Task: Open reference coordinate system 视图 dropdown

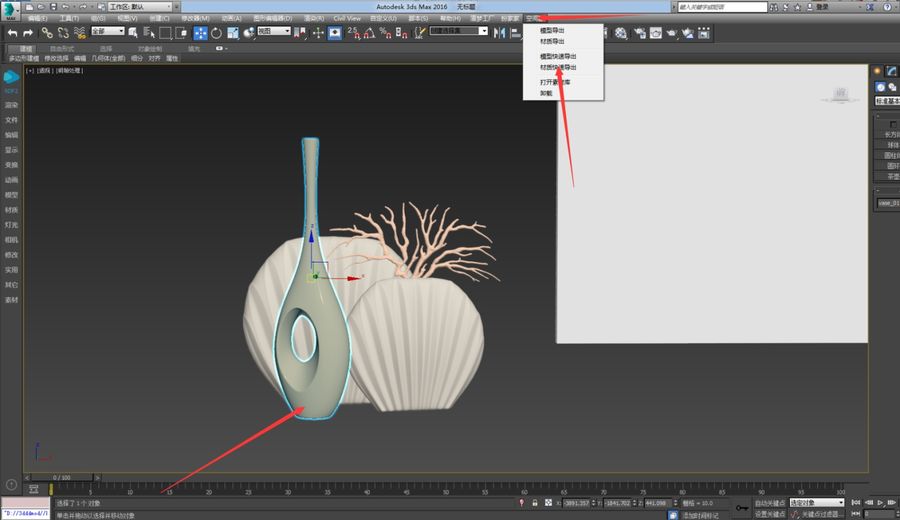Action: (x=274, y=31)
